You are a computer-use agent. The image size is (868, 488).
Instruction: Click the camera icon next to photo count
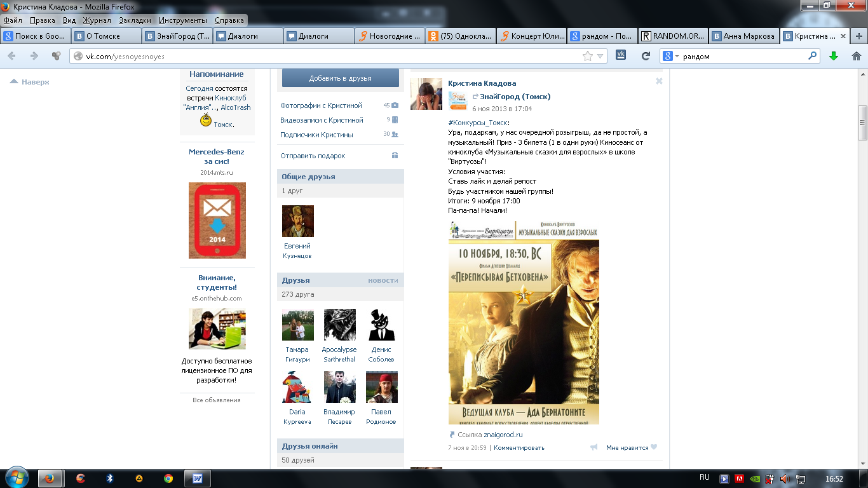point(395,105)
